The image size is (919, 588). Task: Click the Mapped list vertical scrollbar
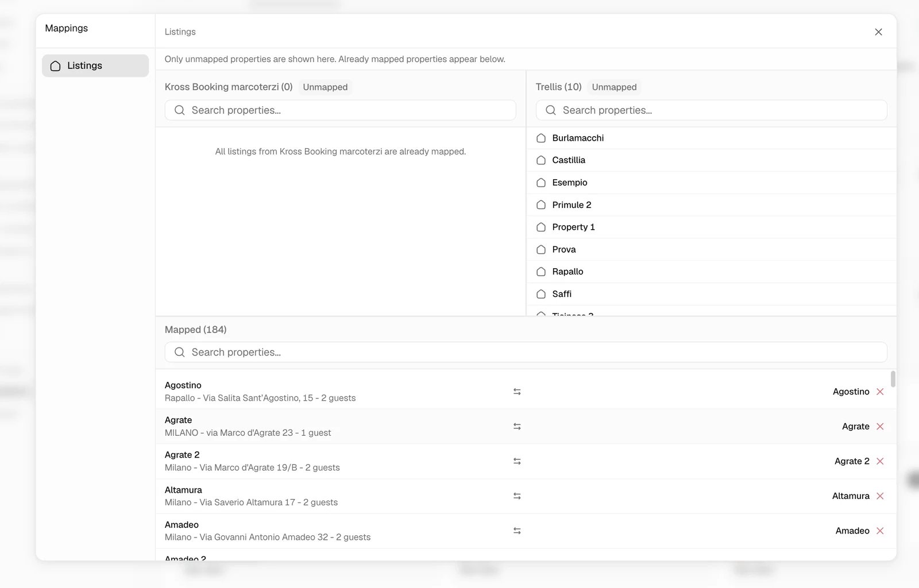tap(893, 379)
